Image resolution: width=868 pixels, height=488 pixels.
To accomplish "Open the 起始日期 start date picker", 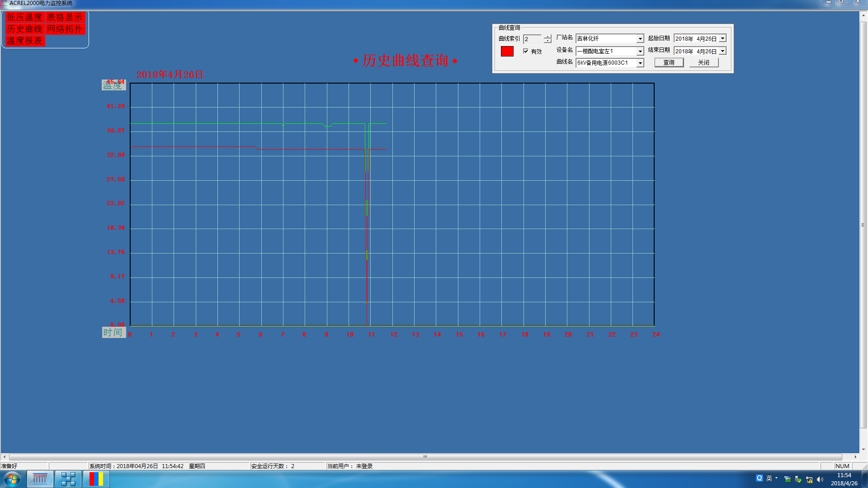I will click(722, 39).
